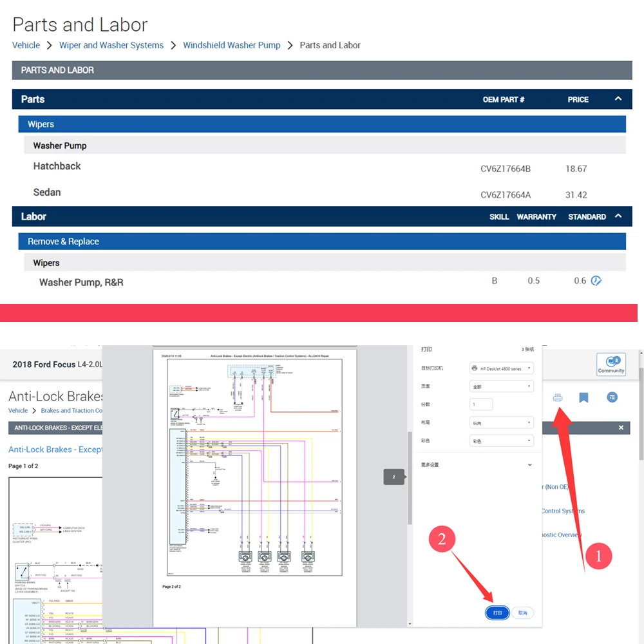This screenshot has width=644, height=644.
Task: Click the preview scrollbar down arrow
Action: point(410,624)
